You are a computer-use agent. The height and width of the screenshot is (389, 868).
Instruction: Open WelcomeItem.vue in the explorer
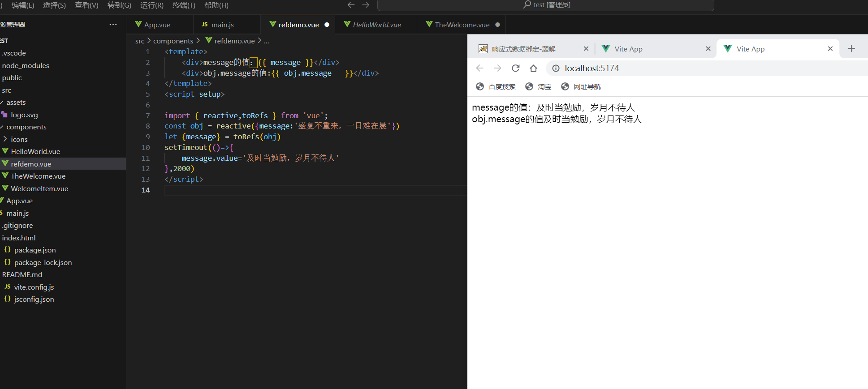click(x=39, y=188)
